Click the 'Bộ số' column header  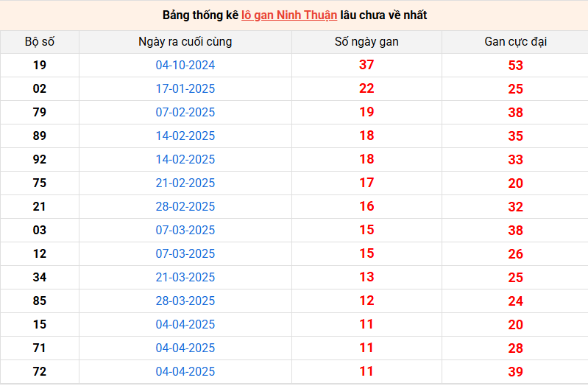point(39,42)
